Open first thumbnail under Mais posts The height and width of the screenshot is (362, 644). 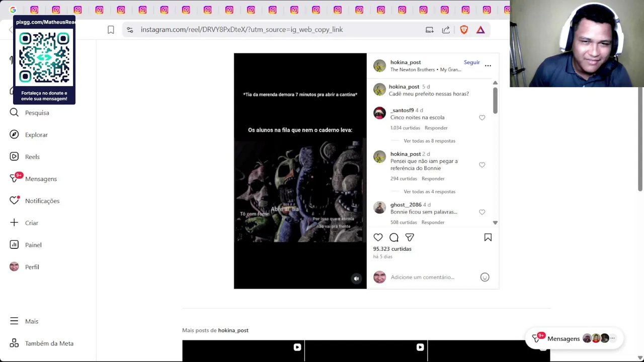[x=243, y=351]
